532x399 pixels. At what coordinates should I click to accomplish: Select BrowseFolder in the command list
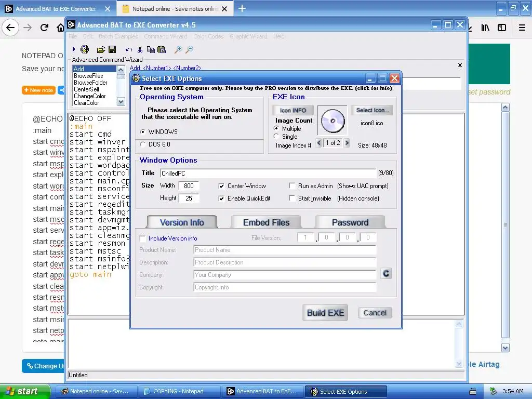point(90,83)
